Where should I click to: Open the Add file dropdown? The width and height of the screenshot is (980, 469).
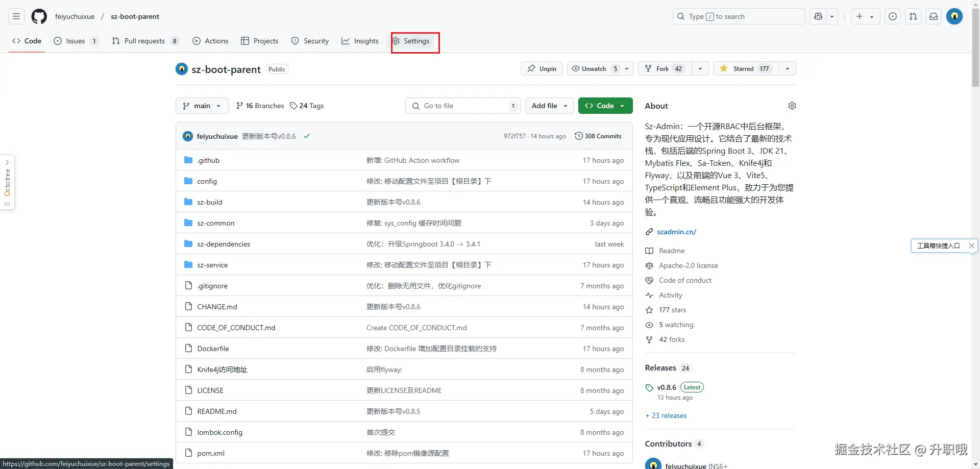point(549,106)
